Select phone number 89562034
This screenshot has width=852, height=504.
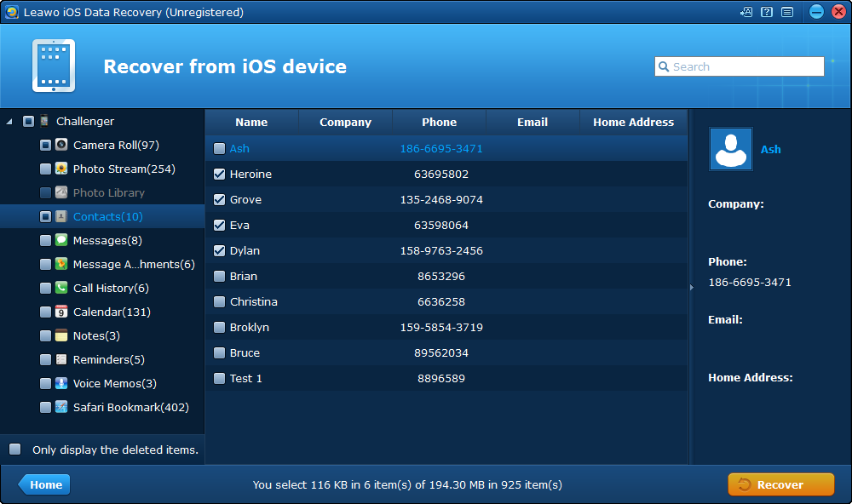click(x=441, y=353)
